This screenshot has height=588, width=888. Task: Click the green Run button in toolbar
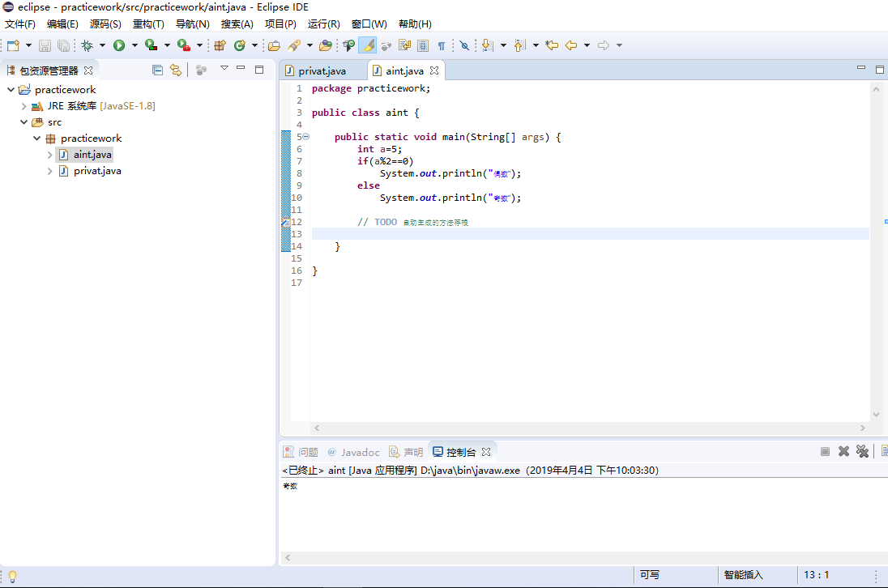coord(119,45)
